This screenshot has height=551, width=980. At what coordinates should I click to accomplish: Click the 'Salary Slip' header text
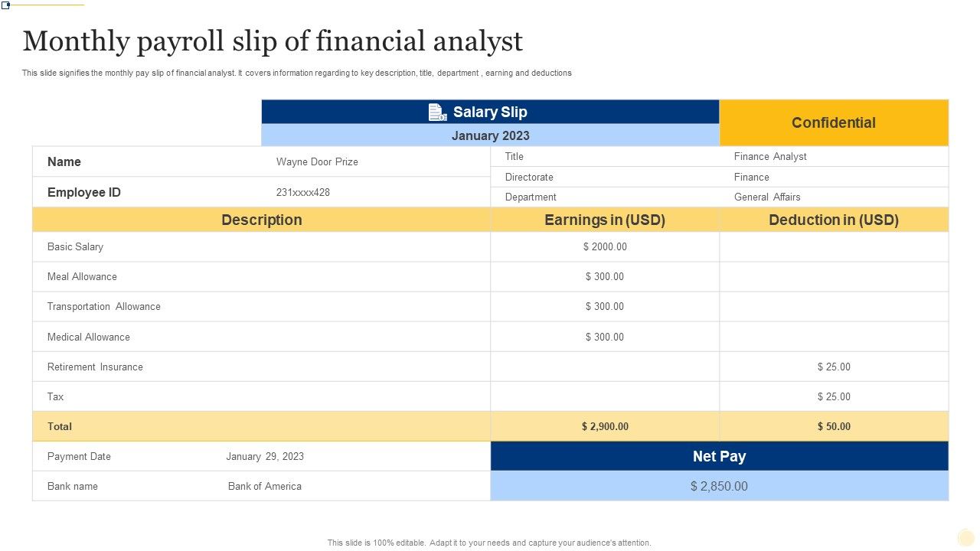tap(490, 112)
